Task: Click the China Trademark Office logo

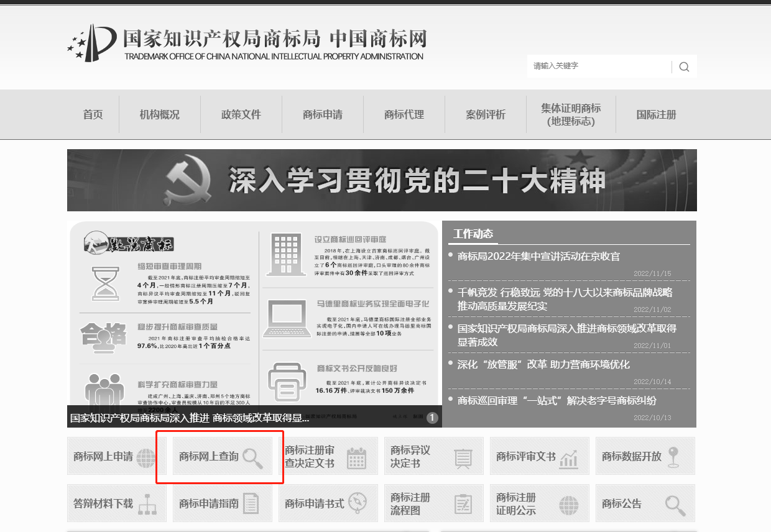Action: pyautogui.click(x=246, y=43)
